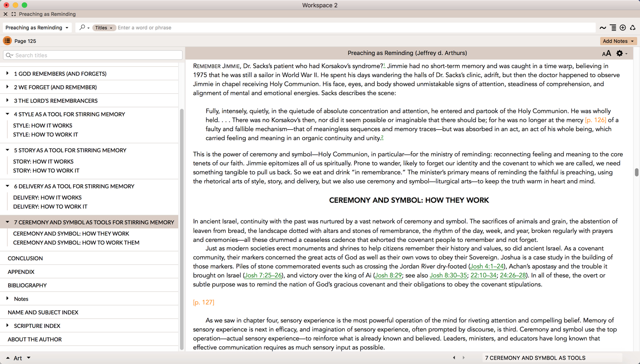640x364 pixels.
Task: Toggle full screen for Preaching as Reminding
Action: tap(14, 14)
